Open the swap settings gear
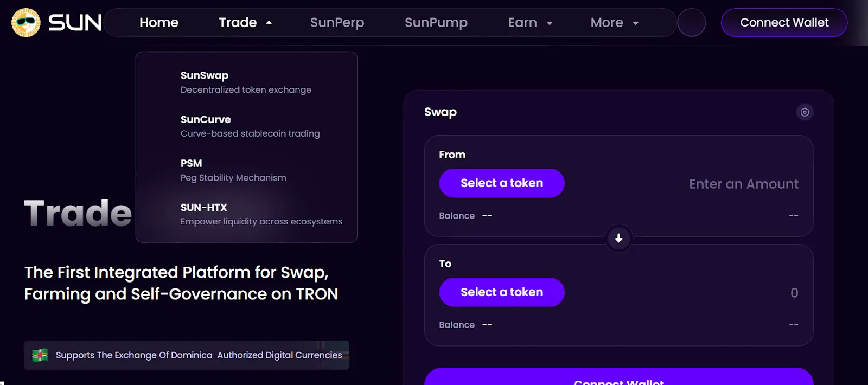The height and width of the screenshot is (385, 868). click(x=805, y=112)
